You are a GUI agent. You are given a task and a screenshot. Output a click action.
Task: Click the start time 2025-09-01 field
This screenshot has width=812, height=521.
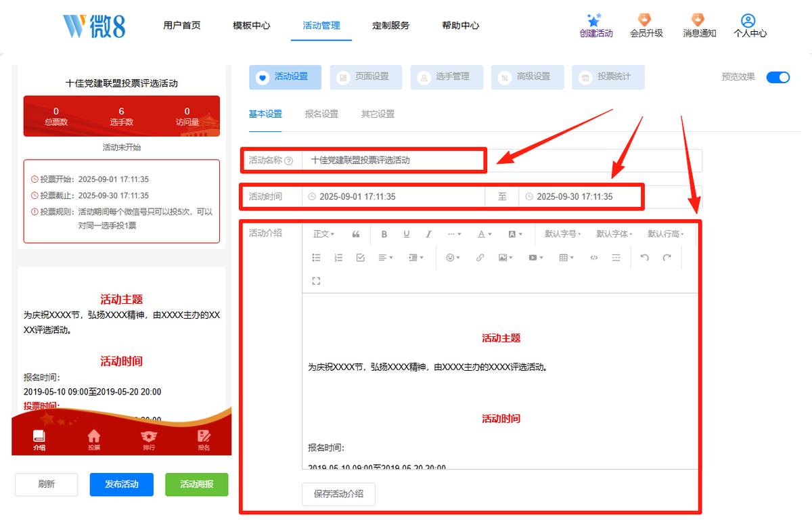(393, 197)
